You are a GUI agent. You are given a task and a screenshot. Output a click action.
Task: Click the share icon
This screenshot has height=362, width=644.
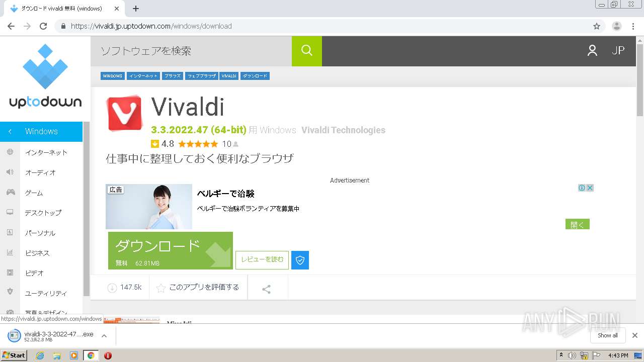coord(267,289)
